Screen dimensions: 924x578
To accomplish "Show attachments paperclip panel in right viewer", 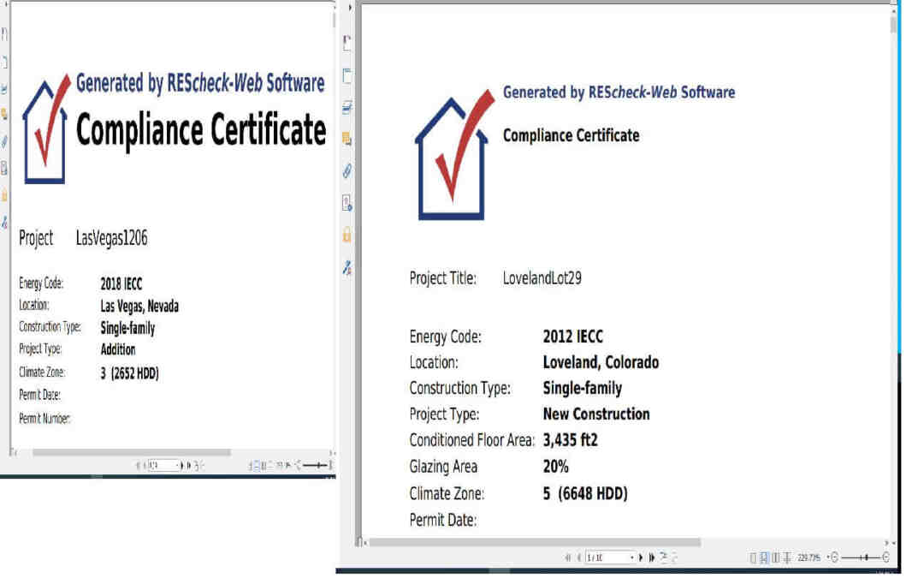I will click(x=347, y=170).
